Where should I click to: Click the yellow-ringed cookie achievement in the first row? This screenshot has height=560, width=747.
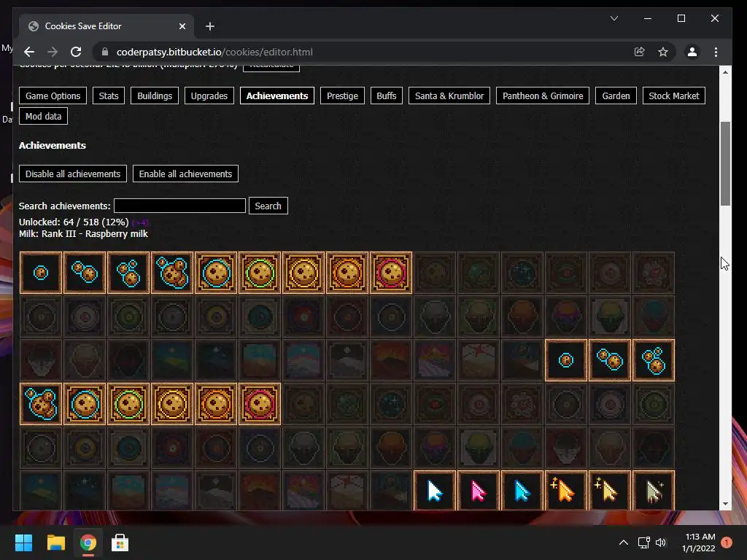tap(303, 273)
